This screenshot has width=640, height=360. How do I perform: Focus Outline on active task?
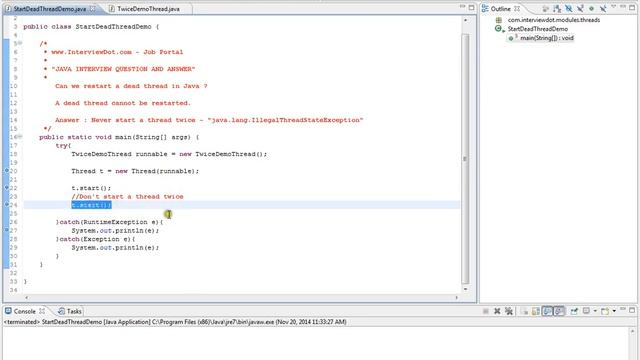(545, 9)
